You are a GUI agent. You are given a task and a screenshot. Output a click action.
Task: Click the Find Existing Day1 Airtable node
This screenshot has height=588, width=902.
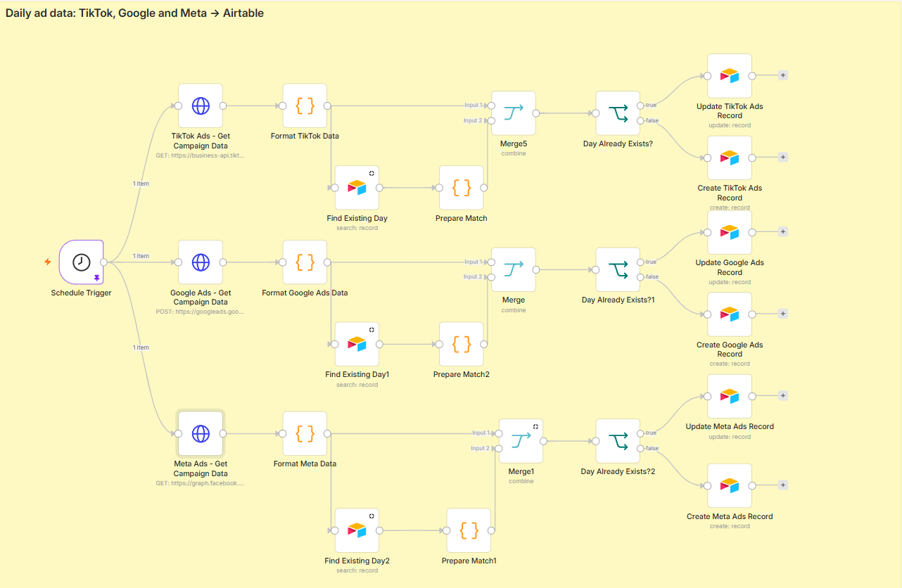357,344
